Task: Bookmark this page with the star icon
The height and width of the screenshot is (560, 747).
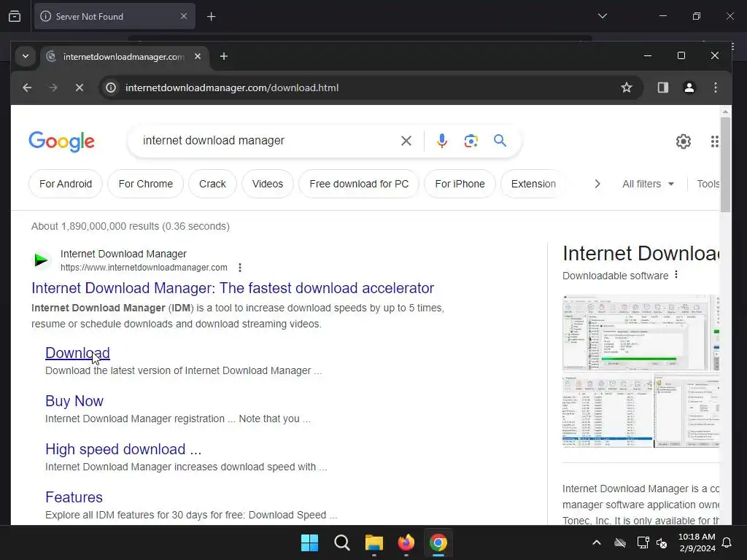Action: point(627,87)
